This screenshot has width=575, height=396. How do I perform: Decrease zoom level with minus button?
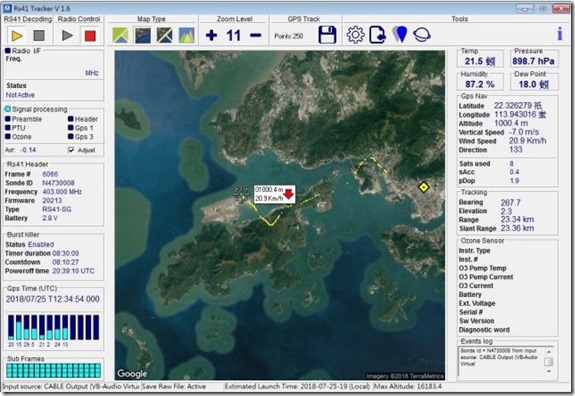(256, 36)
